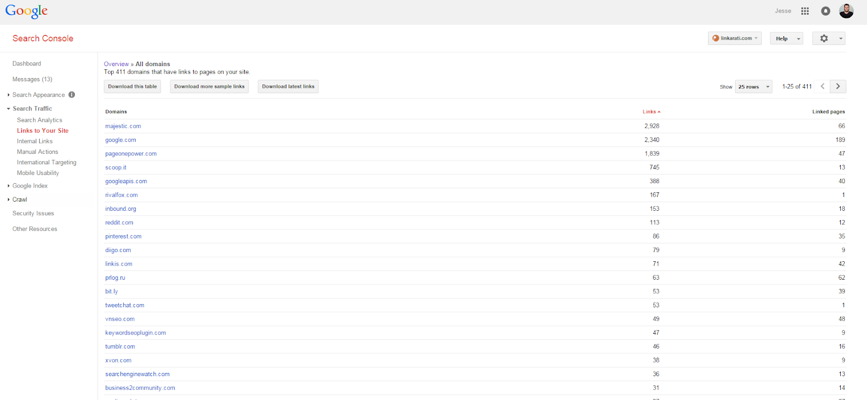Screen dimensions: 868x400
Task: Open the rivalfox.com domain link
Action: point(122,195)
